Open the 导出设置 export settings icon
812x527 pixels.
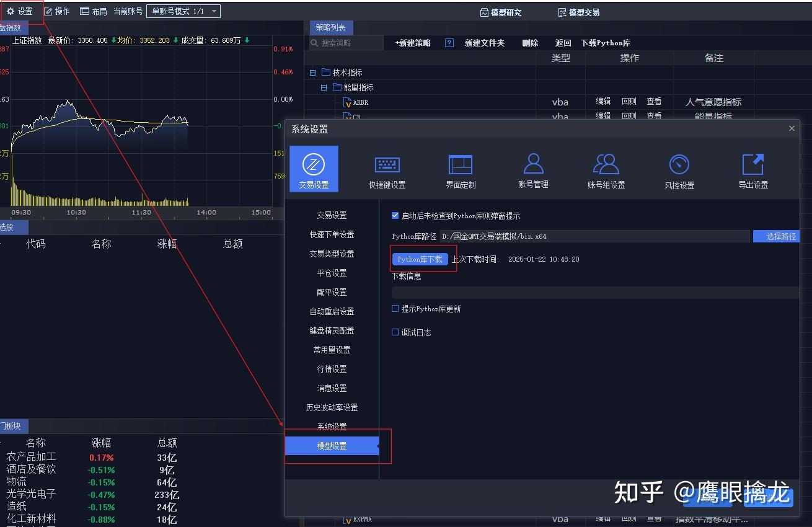752,169
